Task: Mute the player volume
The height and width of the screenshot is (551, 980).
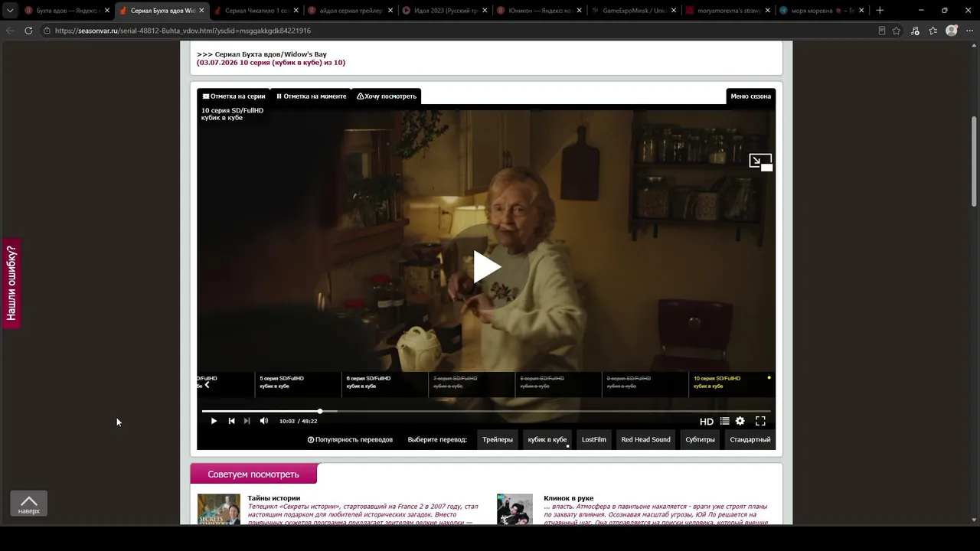Action: [x=264, y=421]
